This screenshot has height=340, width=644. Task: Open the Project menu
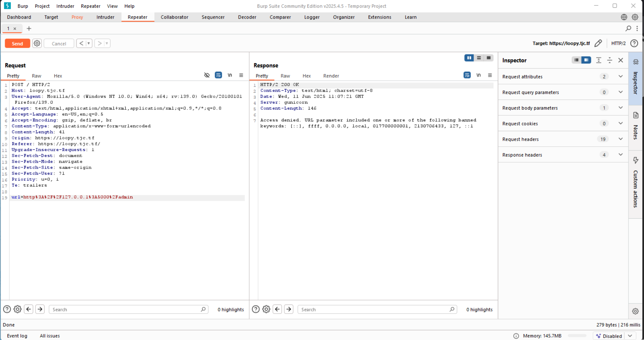pos(42,6)
